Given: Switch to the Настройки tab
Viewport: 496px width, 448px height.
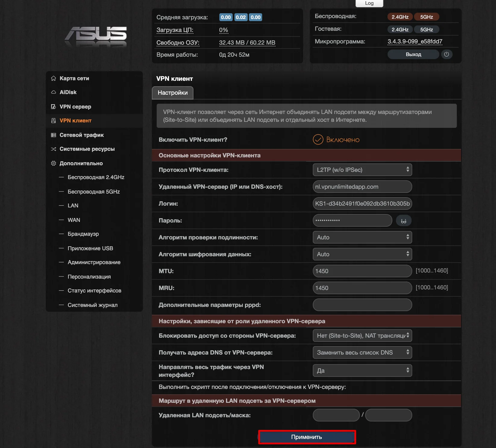Looking at the screenshot, I should coord(173,93).
